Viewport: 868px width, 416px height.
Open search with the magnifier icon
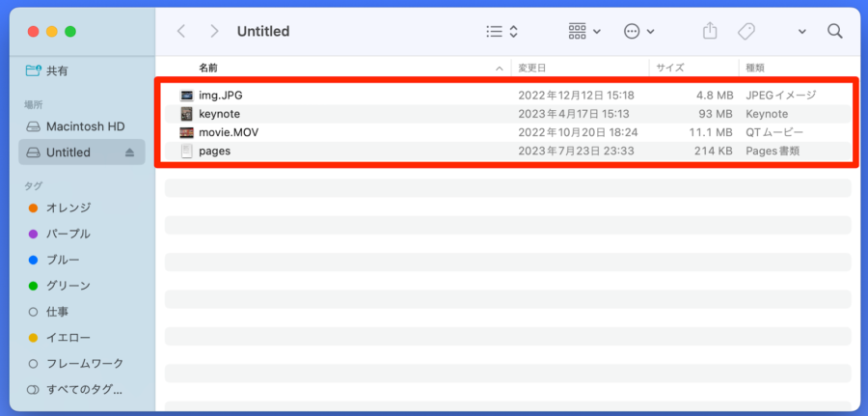point(835,31)
